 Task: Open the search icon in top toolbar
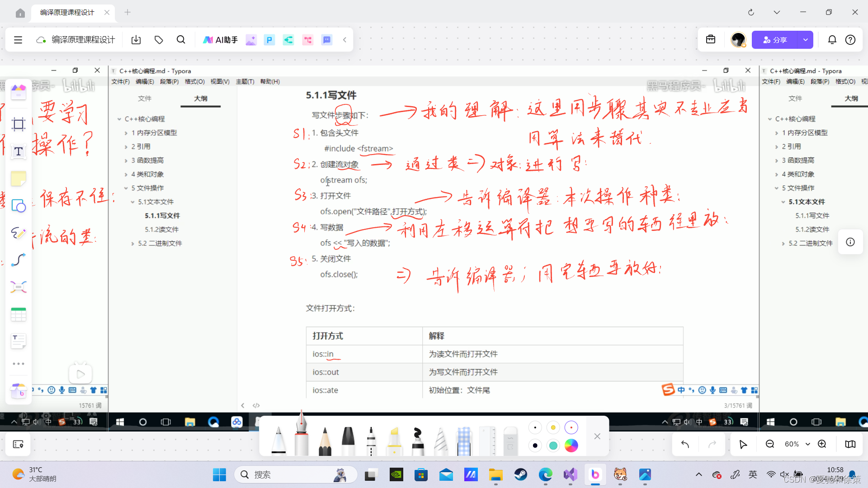point(181,40)
